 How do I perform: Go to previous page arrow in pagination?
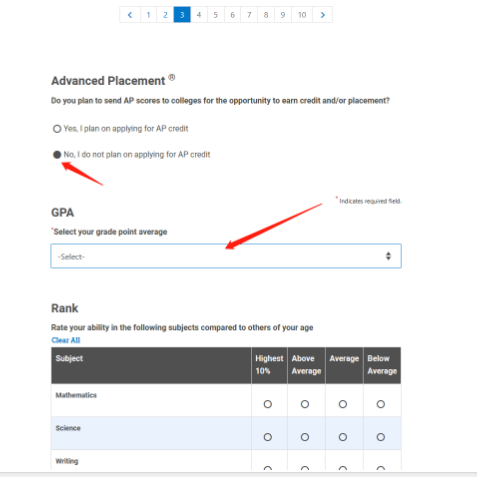click(x=130, y=15)
